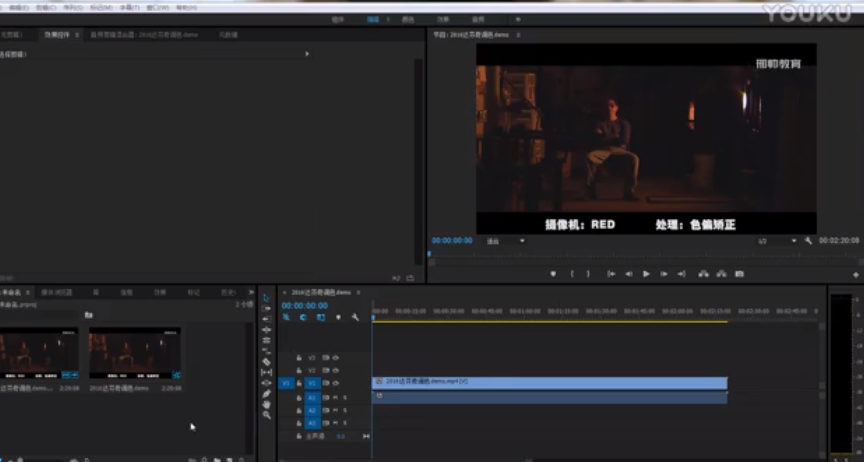
Task: Click the Lift button
Action: click(x=704, y=274)
